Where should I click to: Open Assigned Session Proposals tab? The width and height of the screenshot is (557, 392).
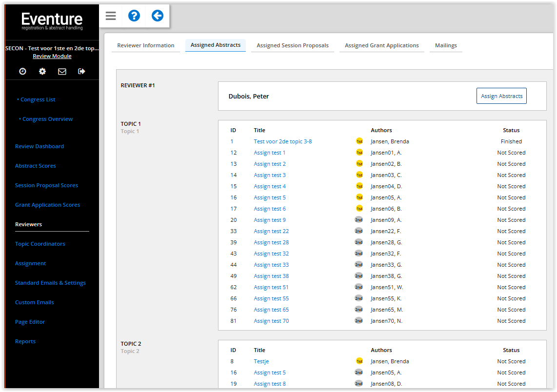tap(292, 45)
